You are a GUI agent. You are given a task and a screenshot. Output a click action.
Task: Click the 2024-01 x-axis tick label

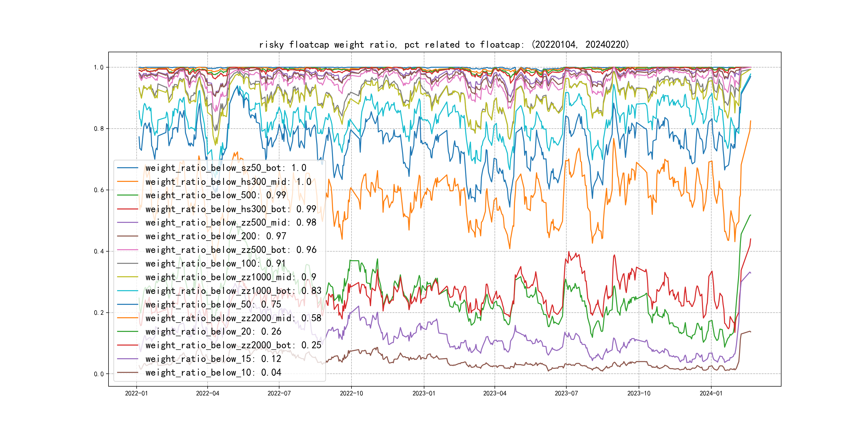(711, 393)
